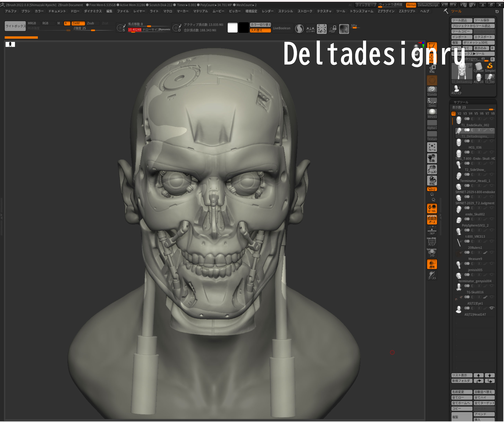This screenshot has height=422, width=504.
Task: Toggle Local (ローカル) transformation icon
Action: 432,208
